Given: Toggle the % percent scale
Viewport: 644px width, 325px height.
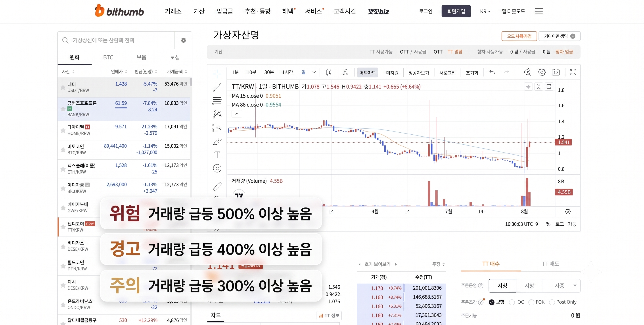Looking at the screenshot, I should tap(548, 224).
